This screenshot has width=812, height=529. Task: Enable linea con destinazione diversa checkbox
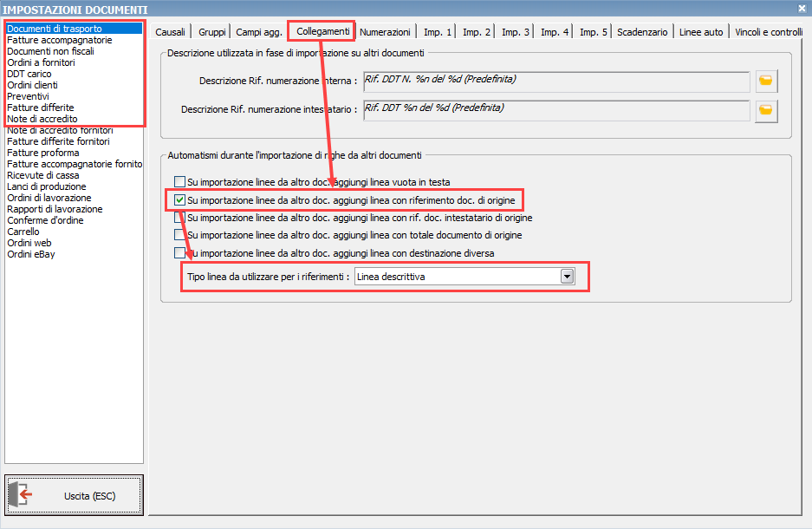(x=179, y=253)
